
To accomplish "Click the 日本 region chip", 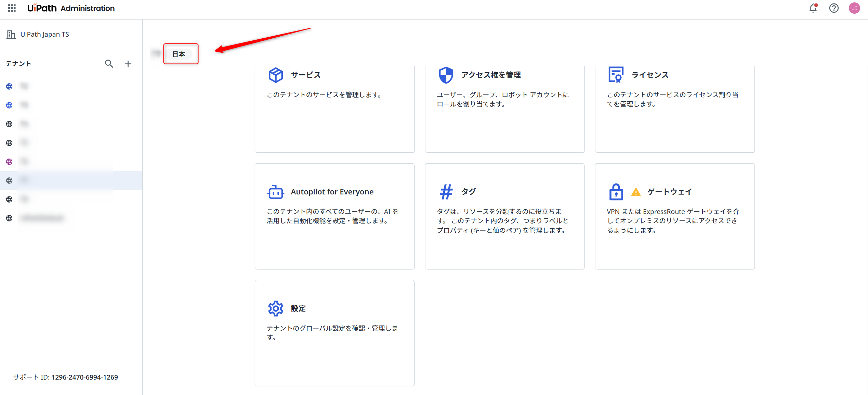I will (x=179, y=54).
